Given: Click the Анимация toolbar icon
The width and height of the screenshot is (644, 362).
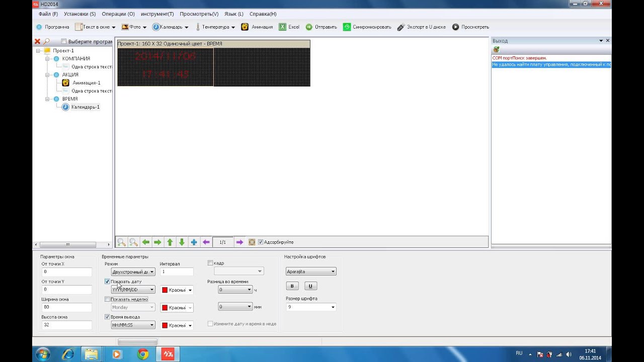Looking at the screenshot, I should 245,27.
